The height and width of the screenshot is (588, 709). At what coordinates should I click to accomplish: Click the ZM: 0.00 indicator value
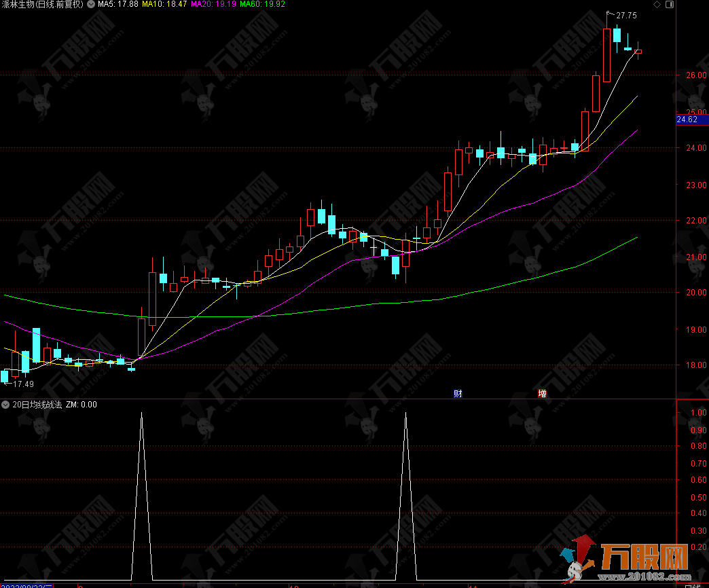tap(81, 405)
